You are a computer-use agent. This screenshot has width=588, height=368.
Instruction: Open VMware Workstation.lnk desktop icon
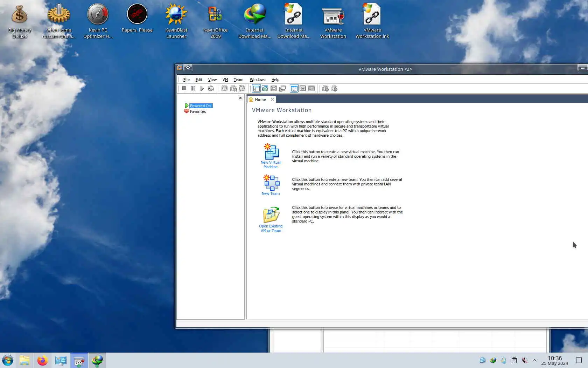(x=372, y=21)
